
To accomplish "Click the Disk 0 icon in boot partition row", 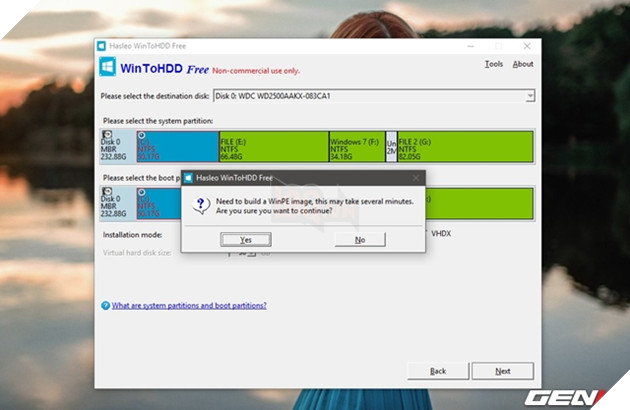I will (107, 191).
